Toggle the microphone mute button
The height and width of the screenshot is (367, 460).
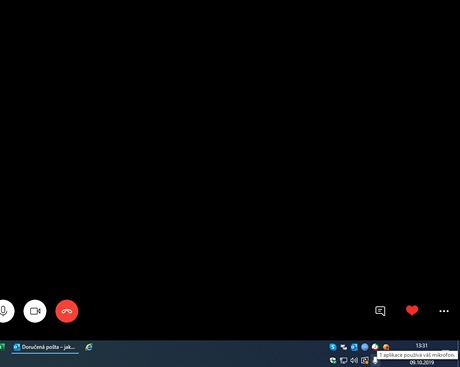pyautogui.click(x=4, y=311)
